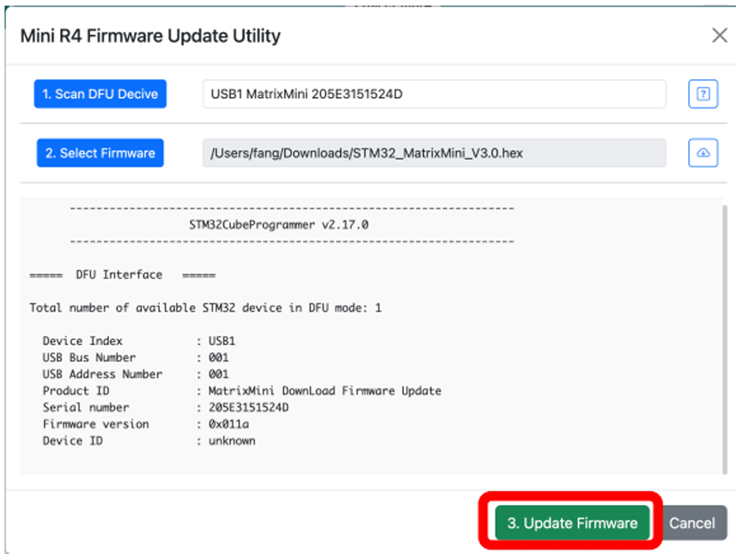
Task: Click the Serial number 205E3151524D entry
Action: [166, 407]
